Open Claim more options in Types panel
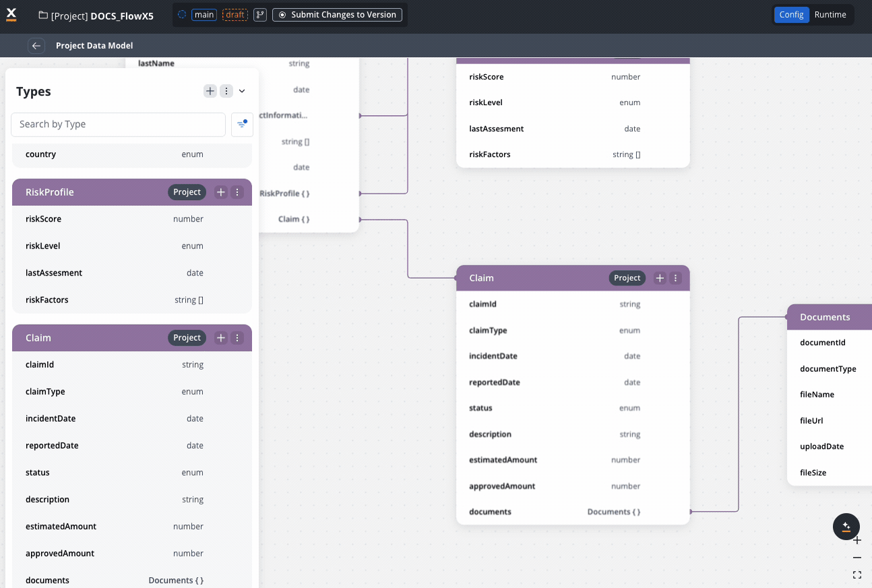Screen dimensions: 872x588 237,338
